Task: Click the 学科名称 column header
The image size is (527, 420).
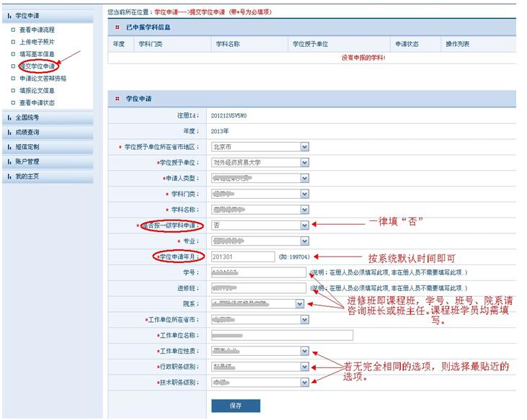Action: click(x=228, y=44)
